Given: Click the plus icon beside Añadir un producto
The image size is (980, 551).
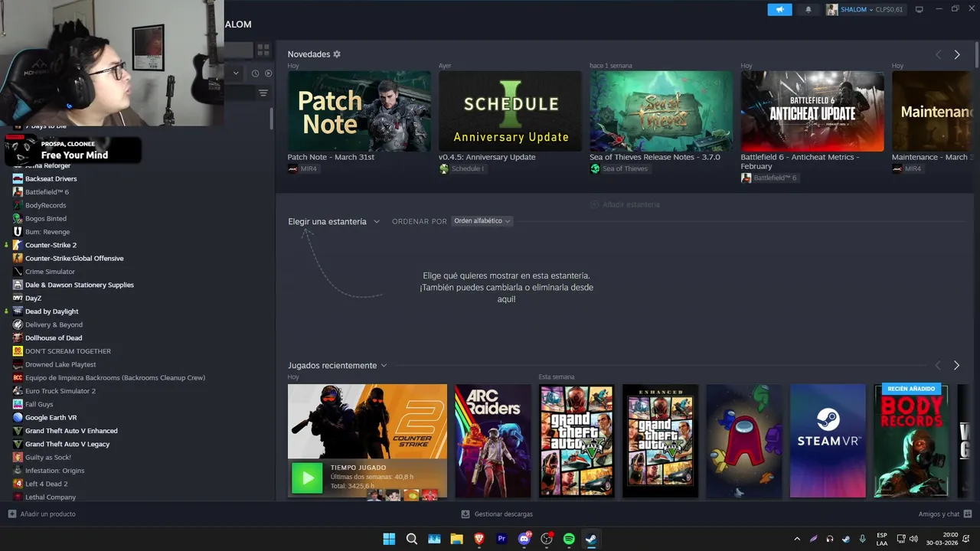Looking at the screenshot, I should tap(11, 514).
